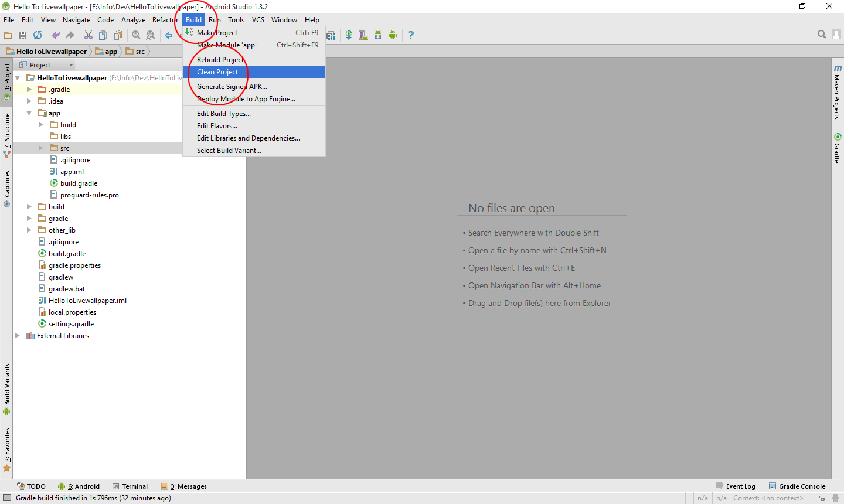Select Generate Signed APK menu item
This screenshot has width=844, height=504.
click(254, 87)
